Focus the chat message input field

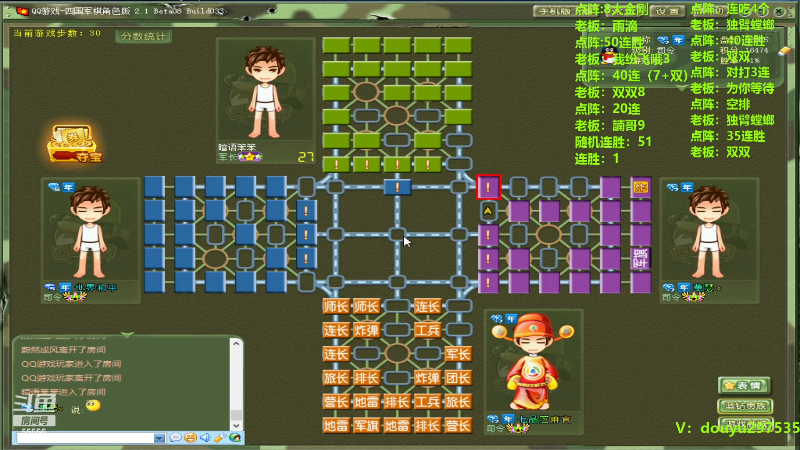[85, 438]
